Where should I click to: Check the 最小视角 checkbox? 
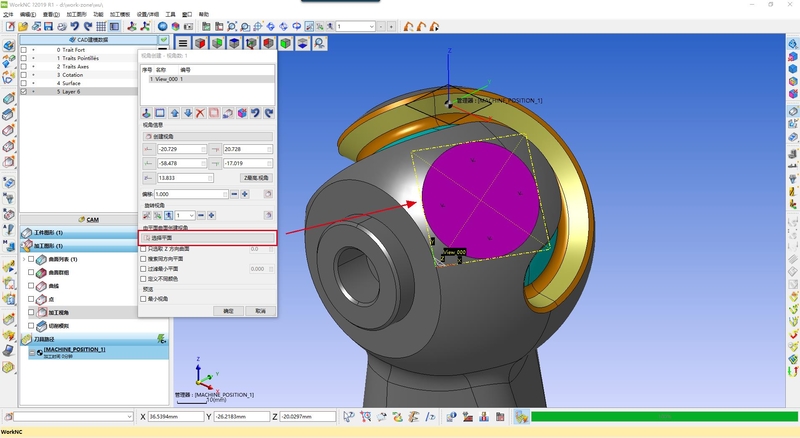click(142, 298)
